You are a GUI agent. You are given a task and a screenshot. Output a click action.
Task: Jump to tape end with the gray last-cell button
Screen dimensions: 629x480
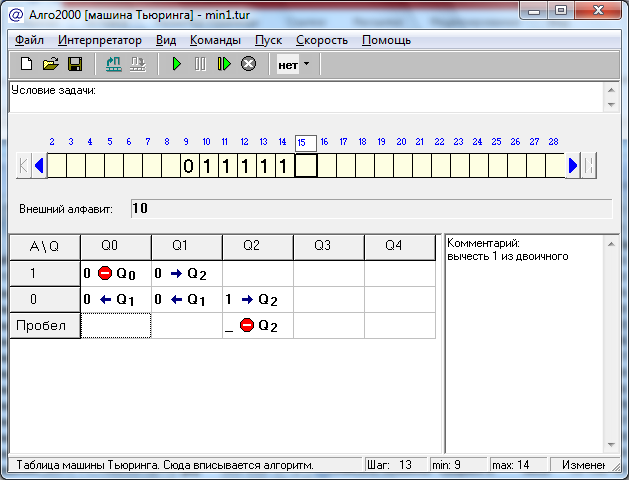tap(589, 165)
